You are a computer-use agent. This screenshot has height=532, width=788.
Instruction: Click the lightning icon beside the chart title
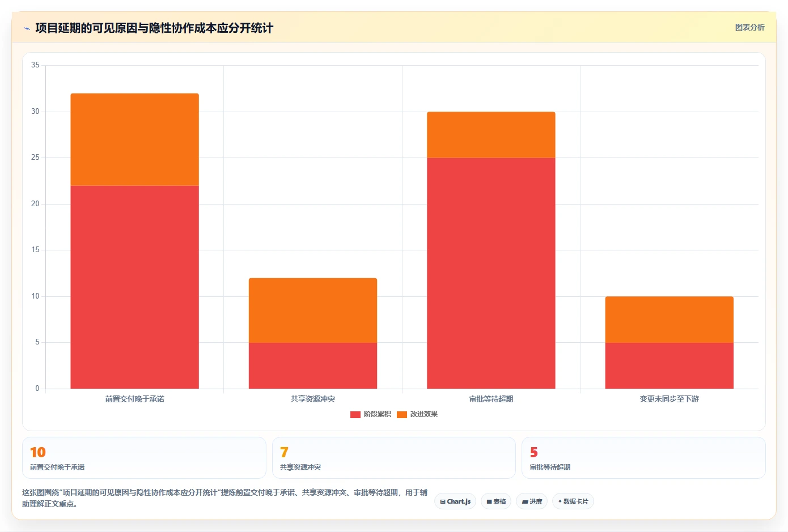click(27, 28)
